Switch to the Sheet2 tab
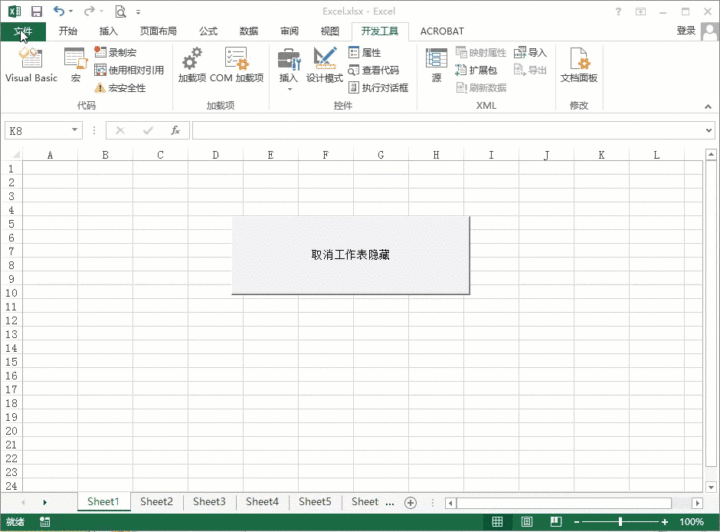Image resolution: width=720 pixels, height=532 pixels. click(157, 502)
